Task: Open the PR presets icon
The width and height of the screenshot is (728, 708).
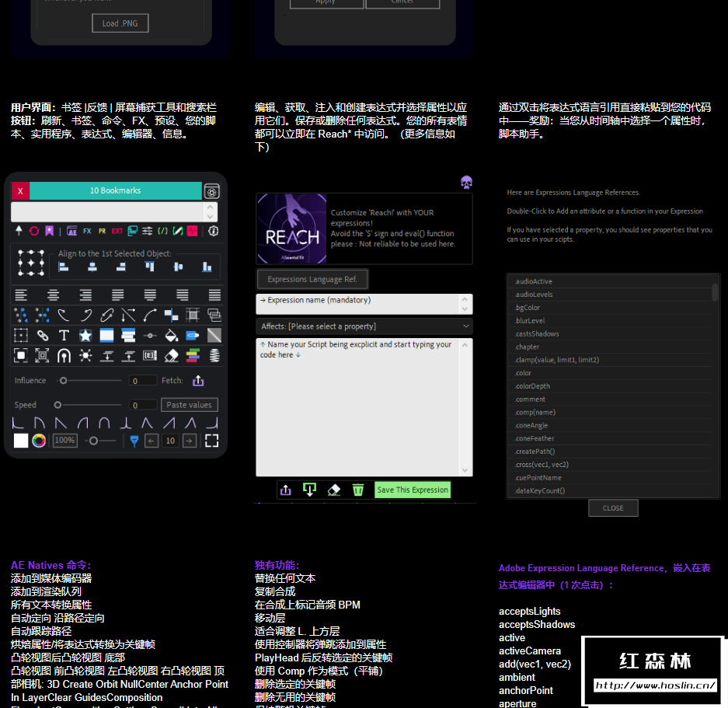Action: tap(102, 231)
